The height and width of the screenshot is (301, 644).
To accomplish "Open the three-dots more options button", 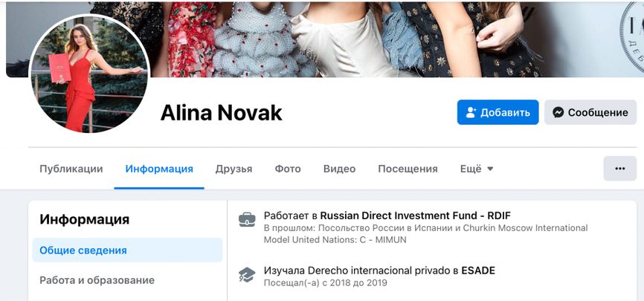I will tap(619, 169).
